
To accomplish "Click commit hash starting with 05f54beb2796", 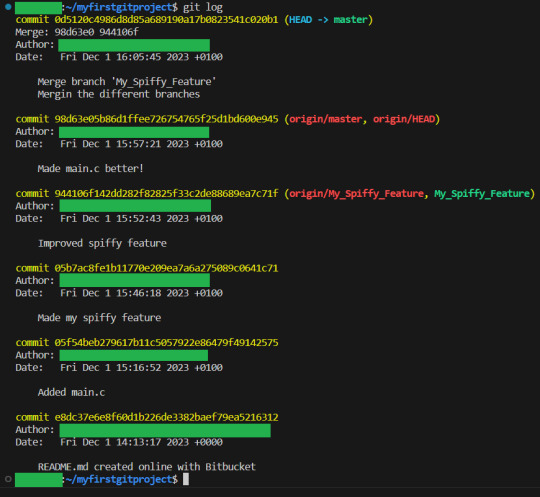I will pyautogui.click(x=166, y=343).
